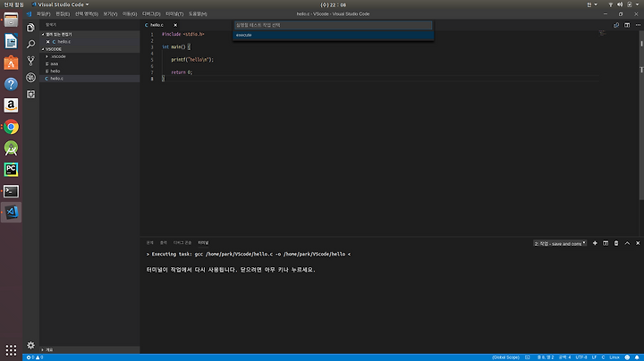
Task: Open the Search view in activity bar
Action: pyautogui.click(x=30, y=44)
